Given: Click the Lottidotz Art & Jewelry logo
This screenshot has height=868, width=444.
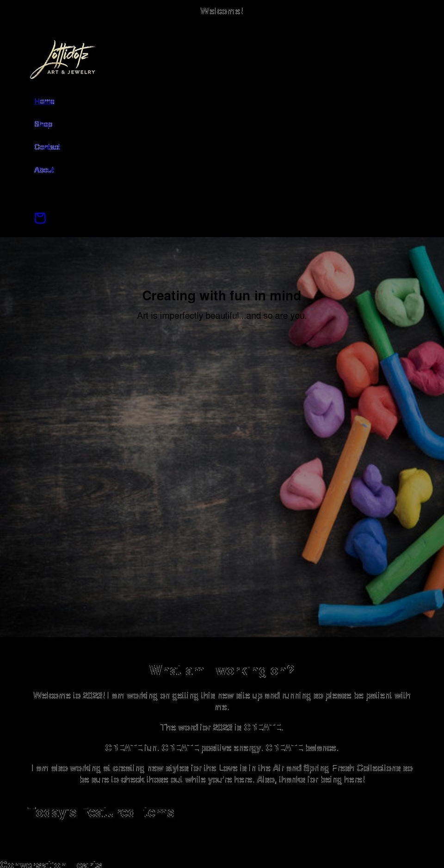Looking at the screenshot, I should pyautogui.click(x=62, y=60).
